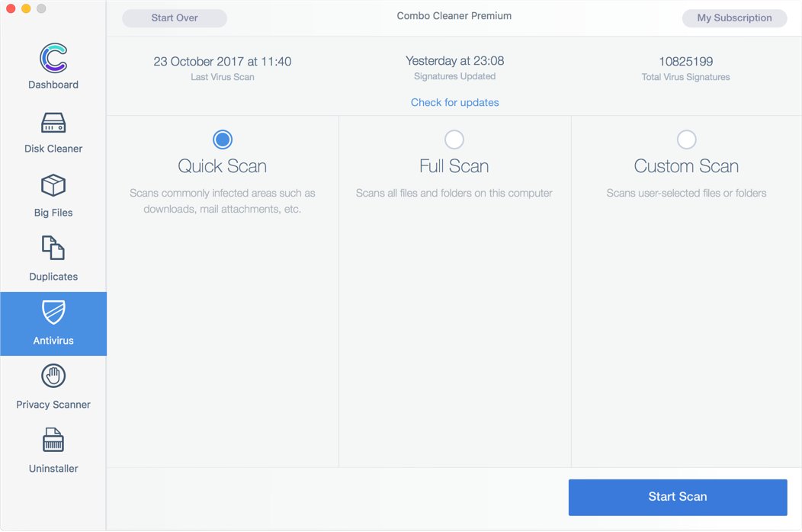802x532 pixels.
Task: Click the Scans commonly infected areas description
Action: tap(223, 201)
